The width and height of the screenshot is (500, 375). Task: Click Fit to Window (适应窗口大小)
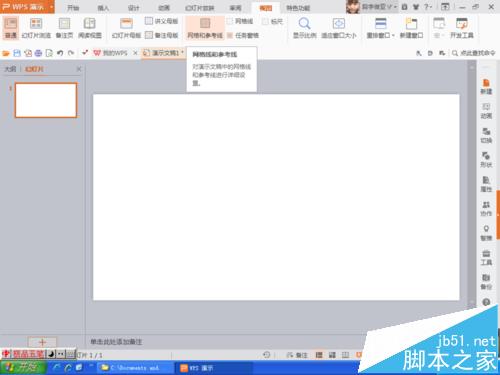(339, 28)
